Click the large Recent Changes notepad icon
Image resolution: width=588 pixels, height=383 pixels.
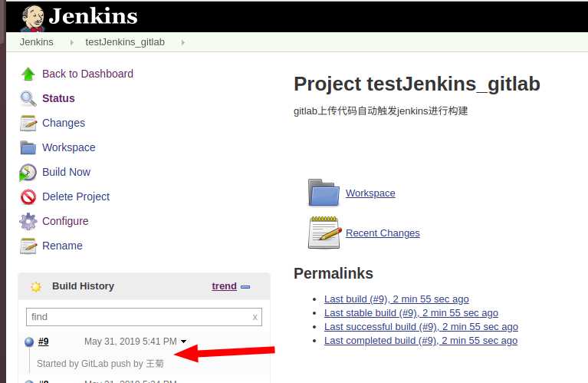tap(325, 233)
